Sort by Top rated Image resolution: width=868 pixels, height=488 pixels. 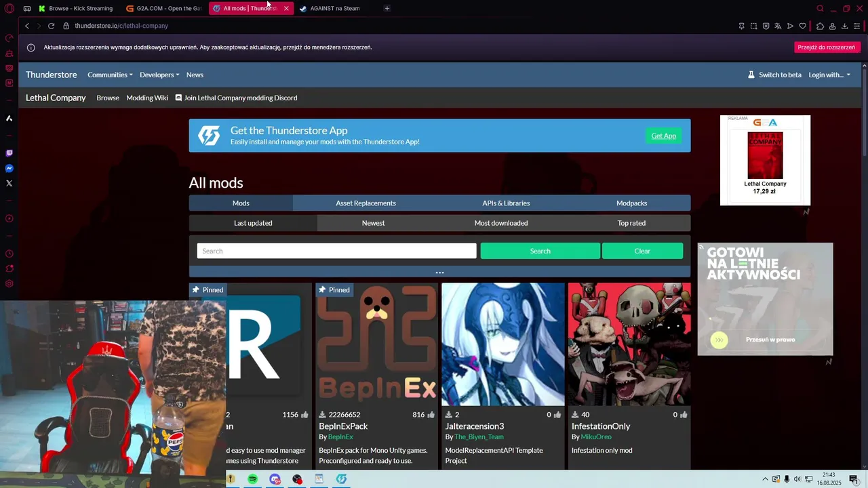[631, 222]
